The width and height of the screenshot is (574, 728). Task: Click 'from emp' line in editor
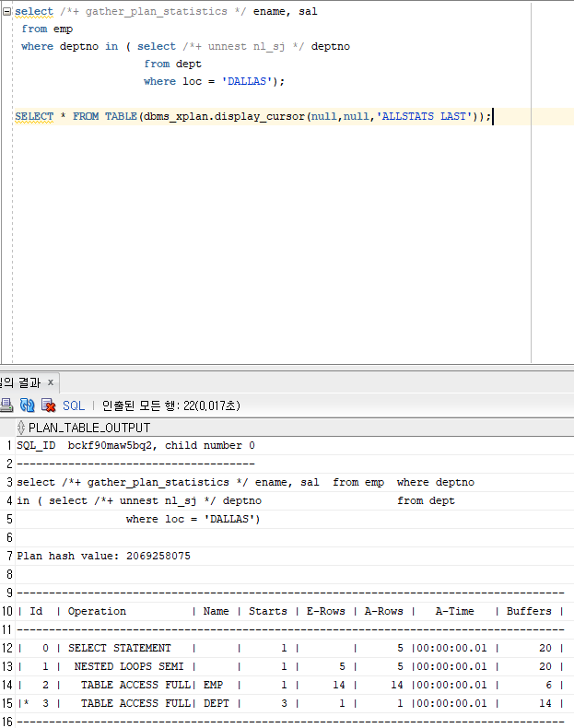(47, 29)
